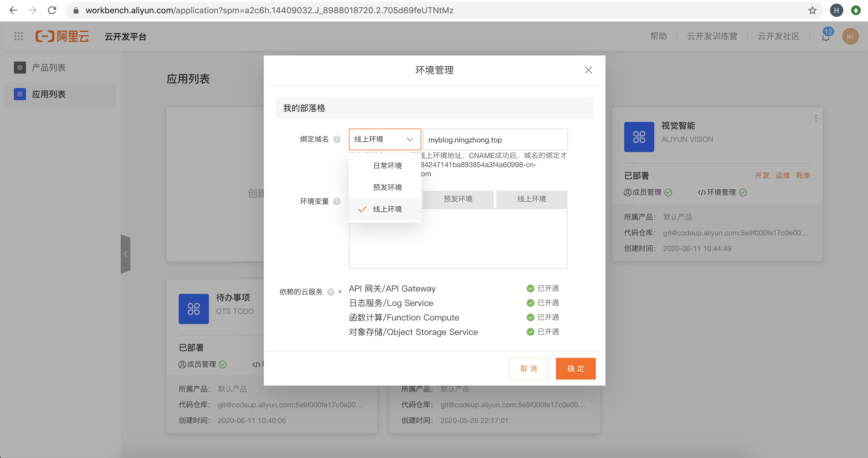Choose checked 线上环境 dropdown option

(x=385, y=209)
